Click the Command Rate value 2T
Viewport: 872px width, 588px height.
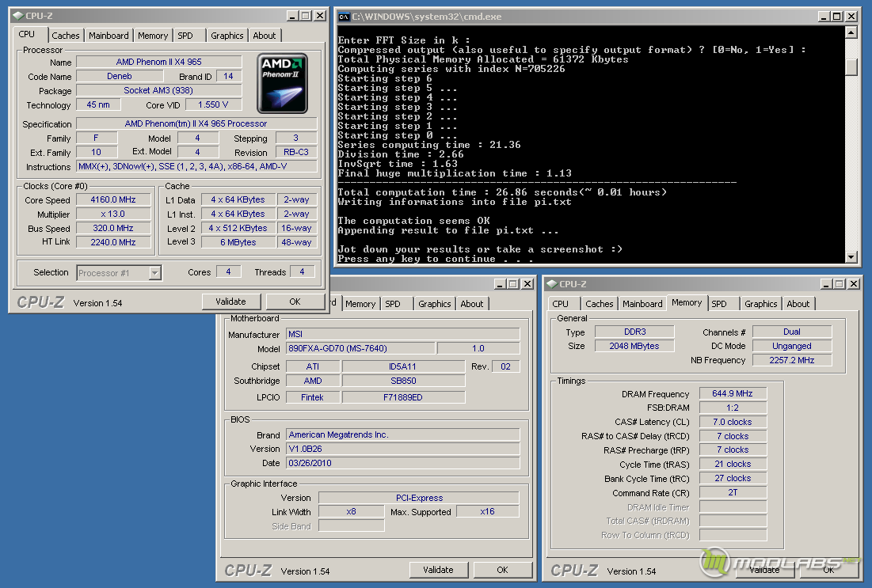[733, 492]
